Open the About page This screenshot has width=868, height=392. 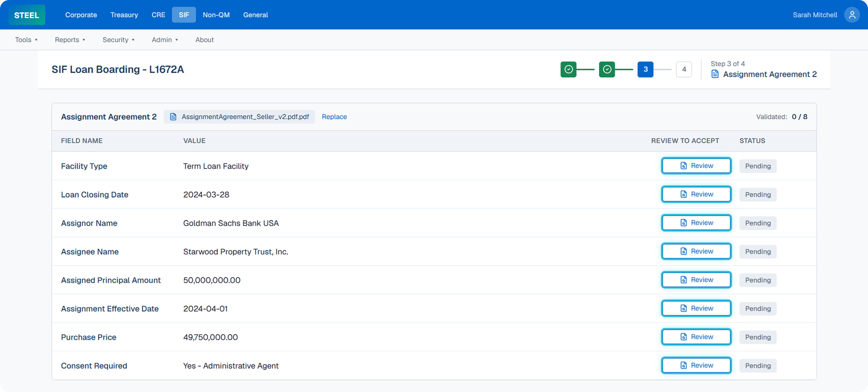(x=205, y=40)
